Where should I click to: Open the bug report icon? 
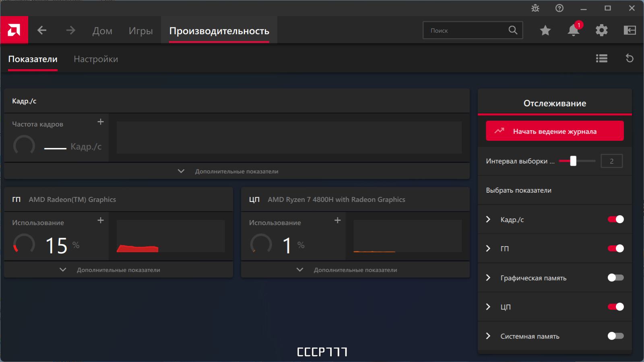click(535, 8)
